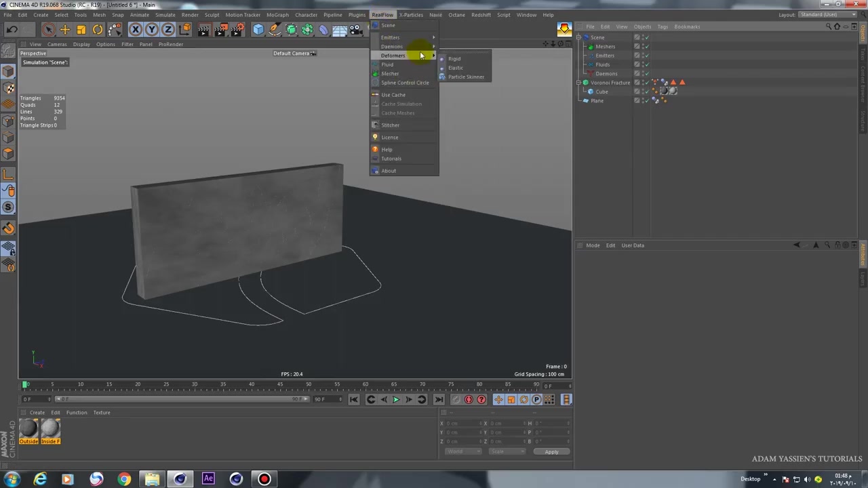Viewport: 868px width, 488px height.
Task: Select the Rotate tool
Action: pyautogui.click(x=98, y=29)
